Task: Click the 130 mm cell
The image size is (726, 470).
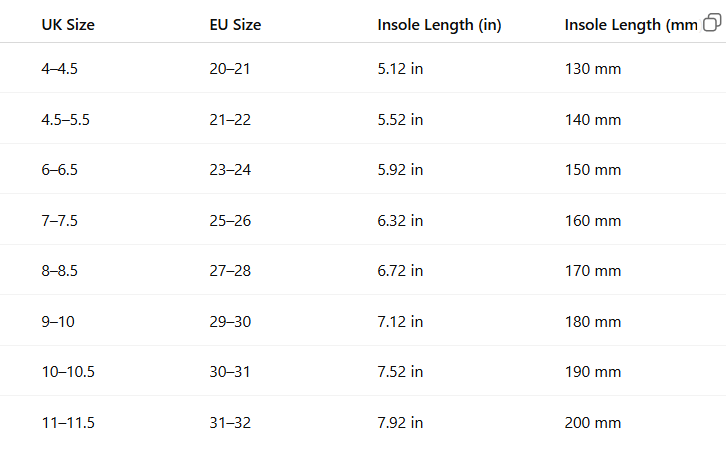Action: 593,69
